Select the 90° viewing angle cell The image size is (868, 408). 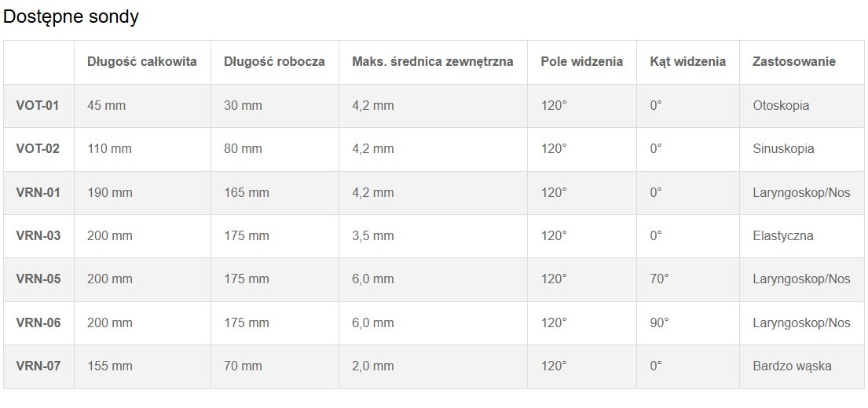point(660,322)
